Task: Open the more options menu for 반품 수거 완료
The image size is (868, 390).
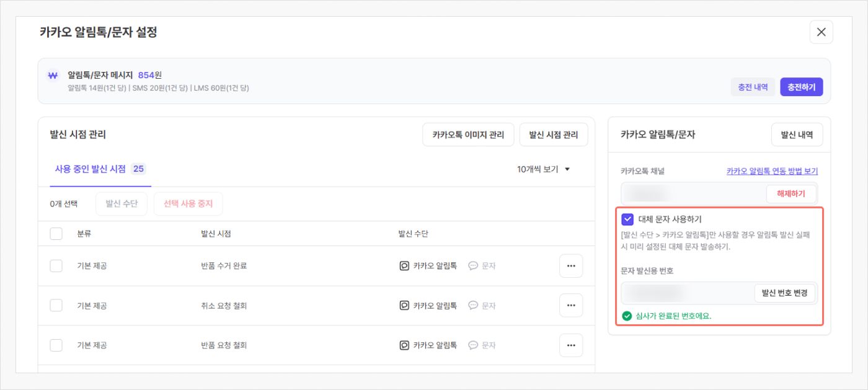Action: pyautogui.click(x=570, y=266)
